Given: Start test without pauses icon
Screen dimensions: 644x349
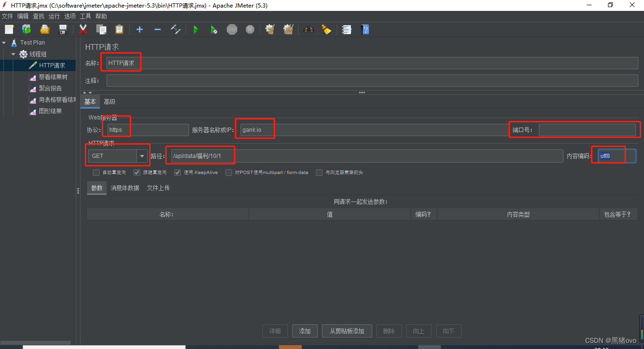Looking at the screenshot, I should 214,29.
